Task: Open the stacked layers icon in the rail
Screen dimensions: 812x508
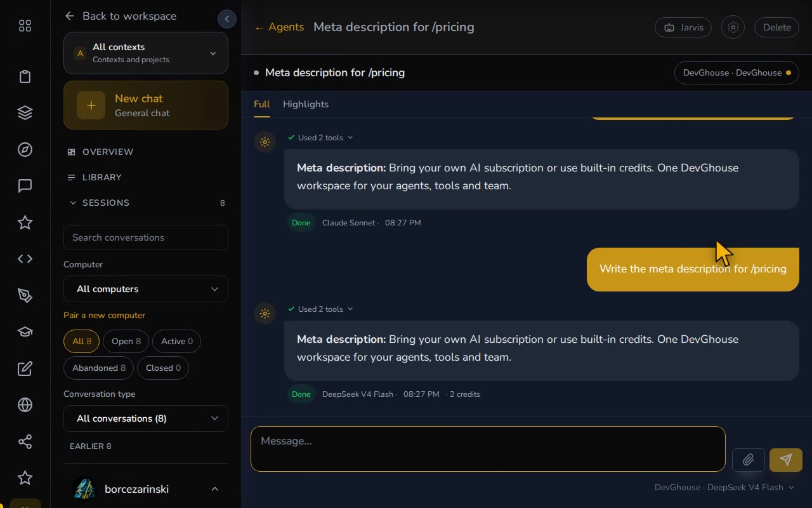Action: (x=25, y=113)
